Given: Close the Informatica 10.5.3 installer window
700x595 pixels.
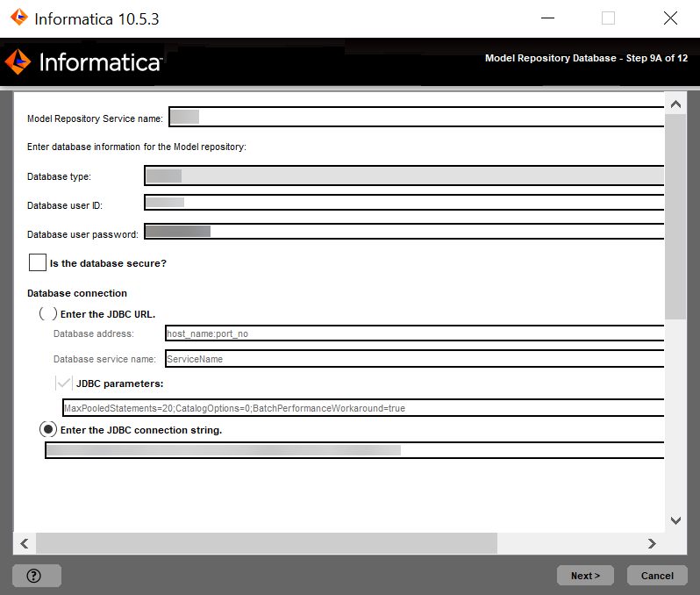Looking at the screenshot, I should click(670, 18).
